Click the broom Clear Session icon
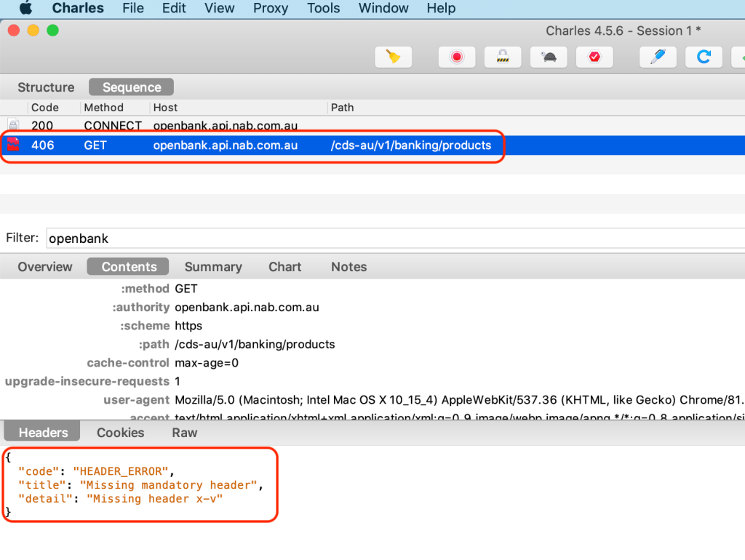The image size is (745, 560). point(394,57)
